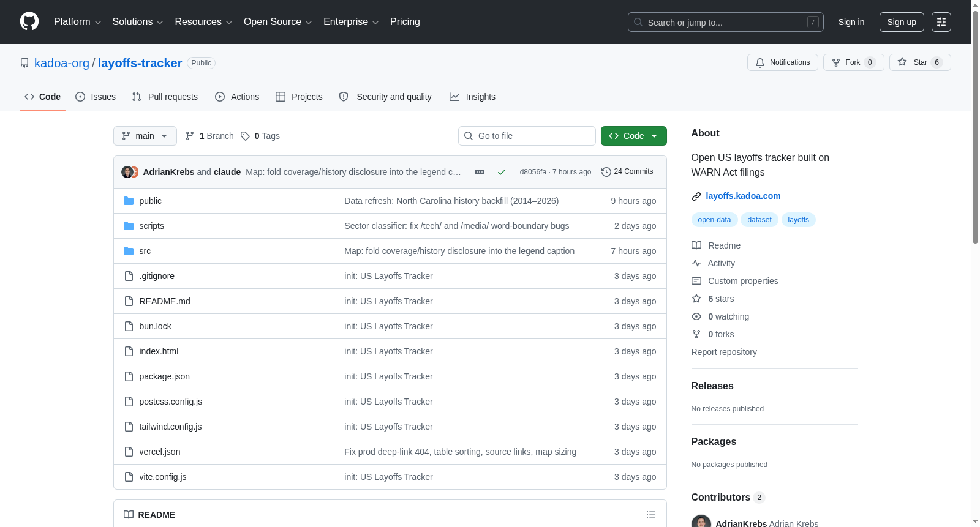Switch to the Insights tab

(472, 97)
